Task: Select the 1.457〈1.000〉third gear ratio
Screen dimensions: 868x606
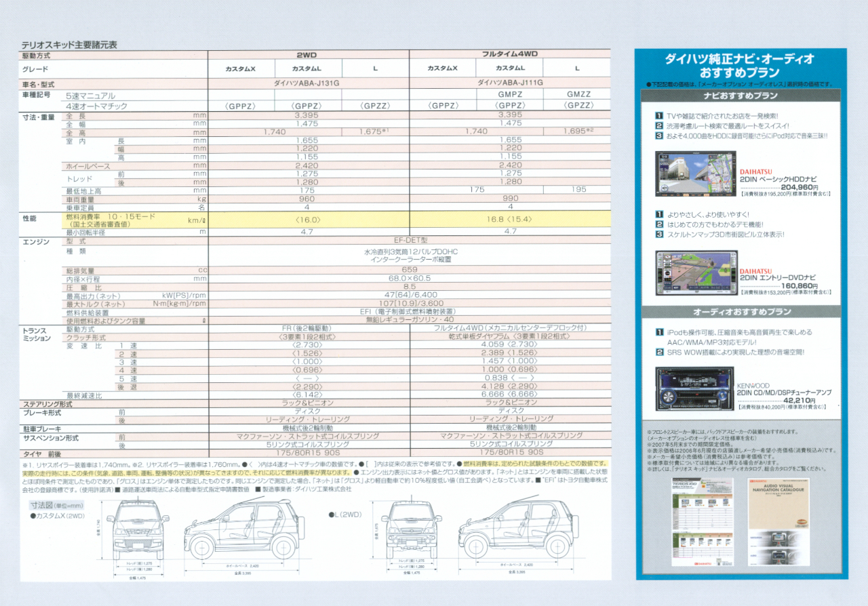Action: tap(510, 361)
